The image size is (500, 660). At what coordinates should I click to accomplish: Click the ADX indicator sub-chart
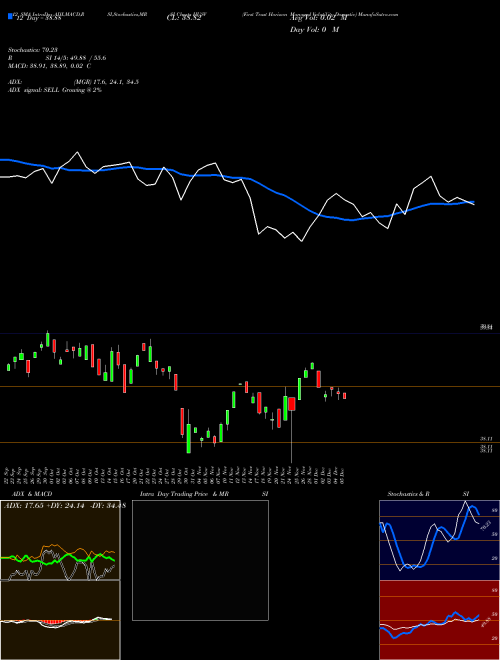[60, 540]
